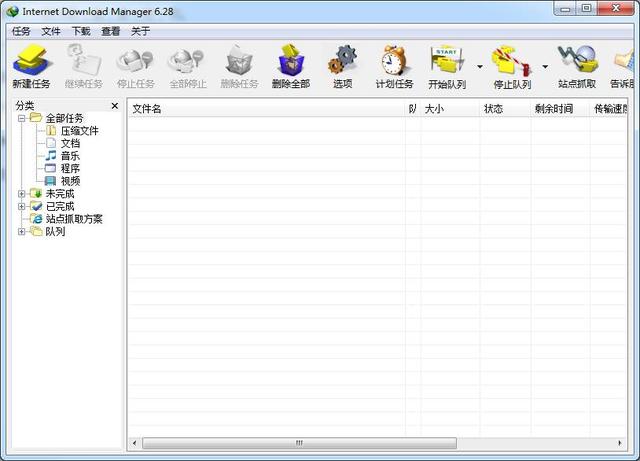Open the 任务 menu
The width and height of the screenshot is (640, 461).
coord(21,31)
